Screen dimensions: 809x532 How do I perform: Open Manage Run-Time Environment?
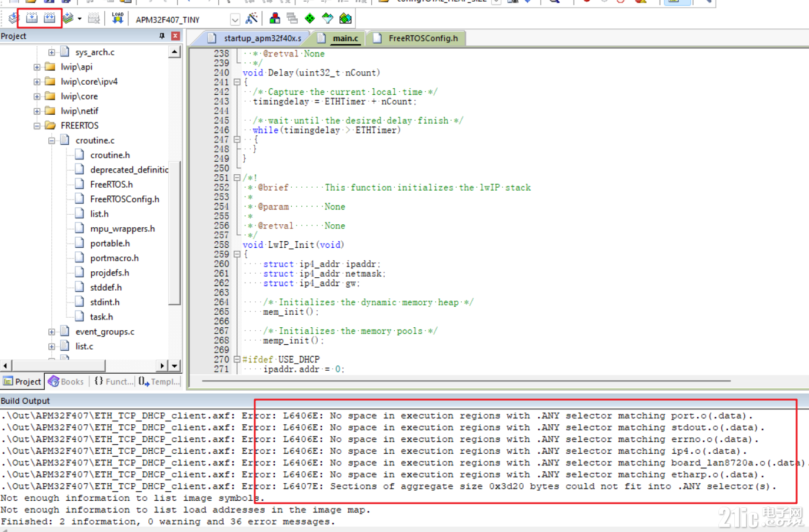point(309,18)
